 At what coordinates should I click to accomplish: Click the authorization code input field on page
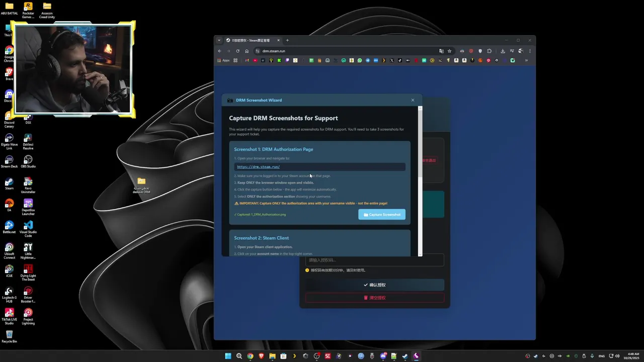click(375, 260)
